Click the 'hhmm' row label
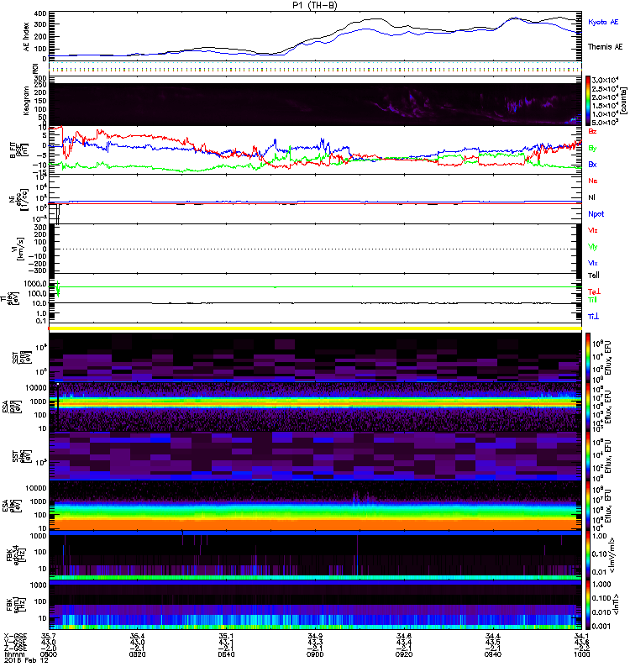This screenshot has width=630, height=672. (13, 654)
